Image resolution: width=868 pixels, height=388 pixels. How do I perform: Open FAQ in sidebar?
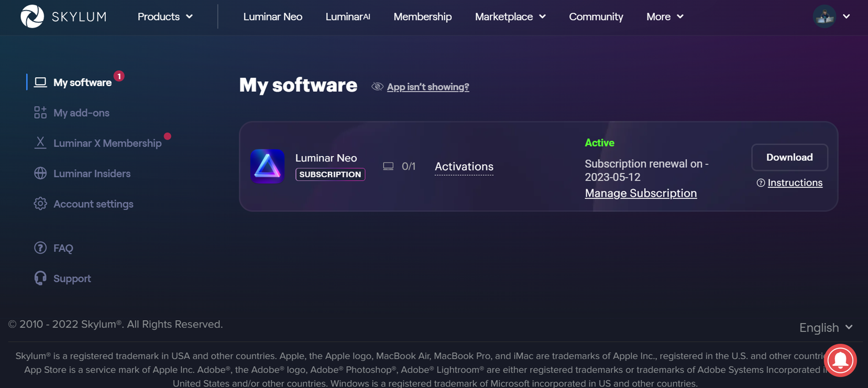63,248
